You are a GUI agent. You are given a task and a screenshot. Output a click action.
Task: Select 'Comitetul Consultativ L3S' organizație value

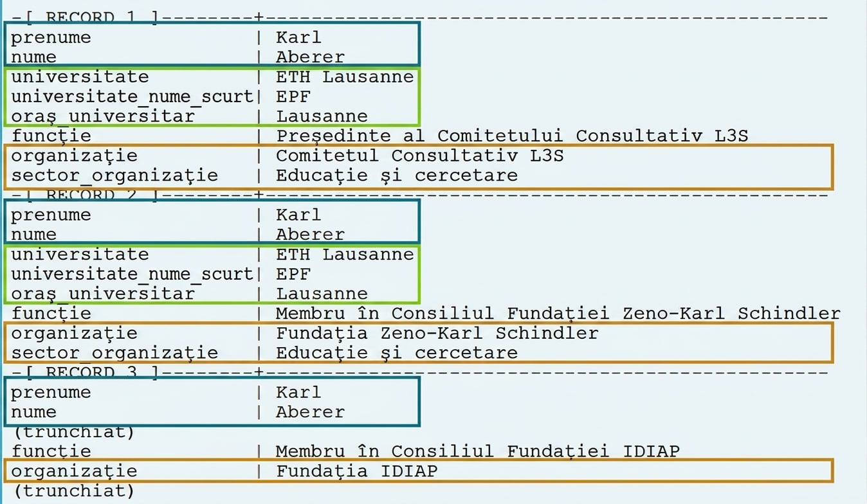(419, 156)
